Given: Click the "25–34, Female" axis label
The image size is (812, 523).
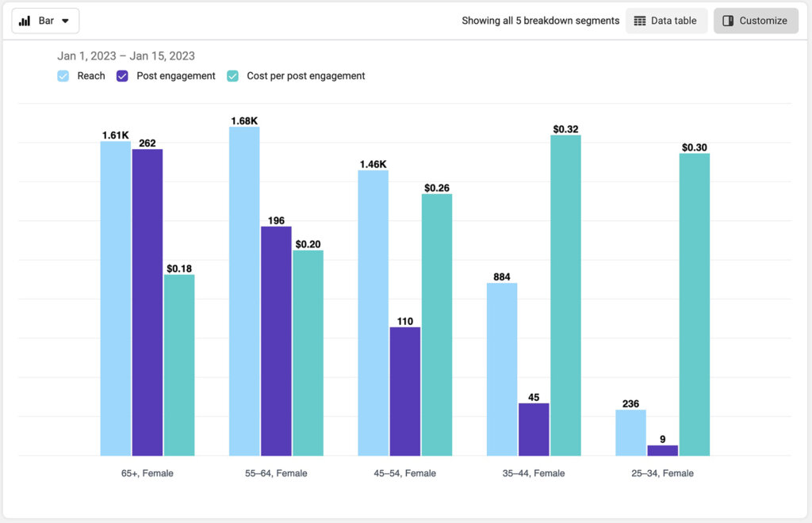Looking at the screenshot, I should [662, 473].
